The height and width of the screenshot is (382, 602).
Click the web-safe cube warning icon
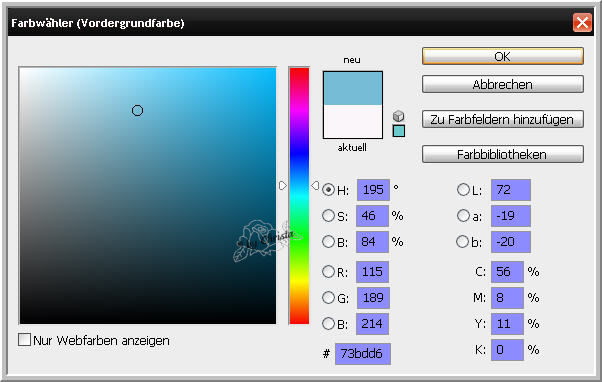(399, 116)
